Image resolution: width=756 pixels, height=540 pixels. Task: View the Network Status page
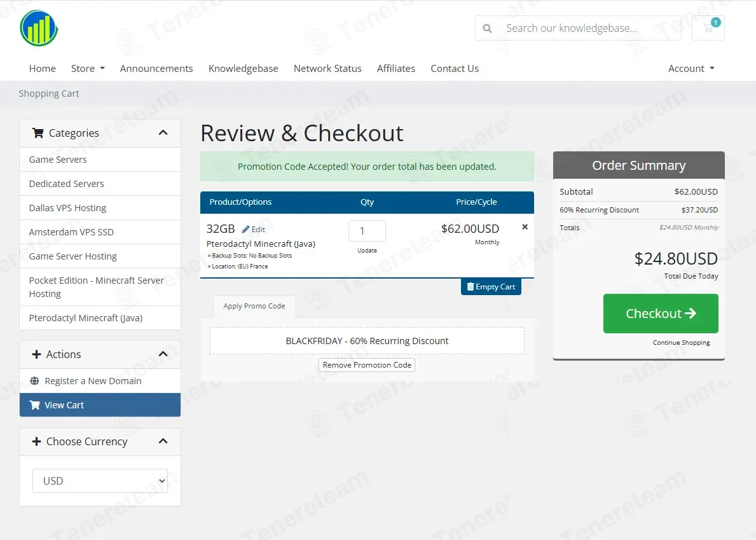pos(327,69)
